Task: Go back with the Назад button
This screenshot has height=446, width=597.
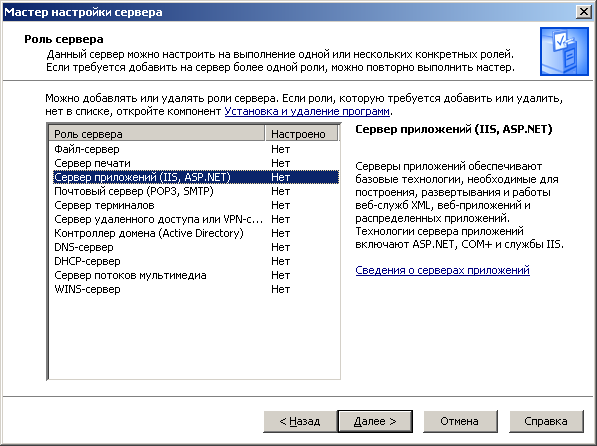Action: 300,421
